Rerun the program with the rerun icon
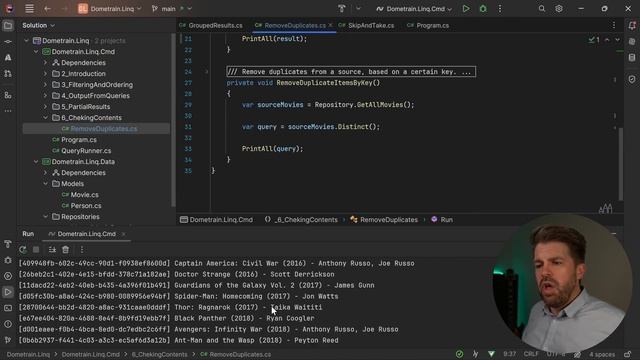This screenshot has height=360, width=640. pos(23,249)
